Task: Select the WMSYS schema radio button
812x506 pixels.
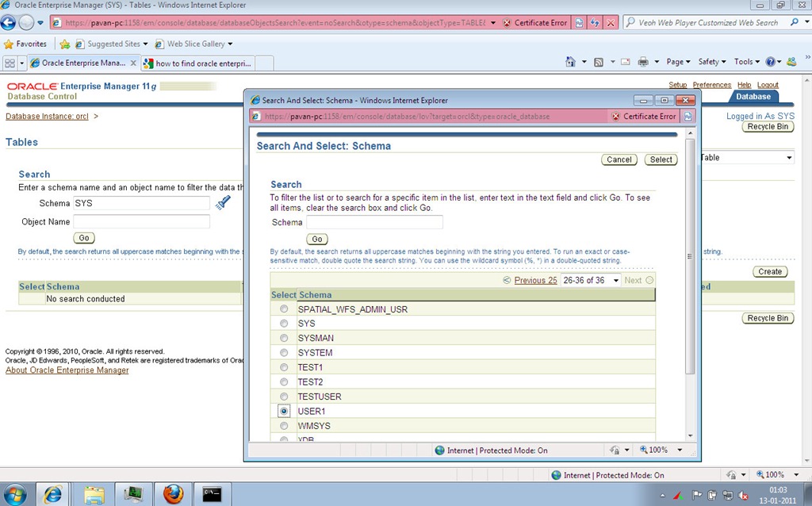Action: pos(284,426)
